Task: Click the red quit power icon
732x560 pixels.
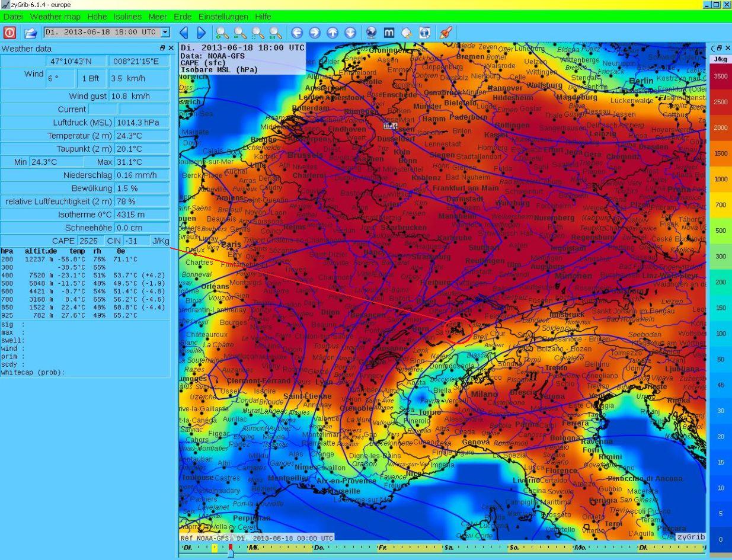Action: [9, 33]
